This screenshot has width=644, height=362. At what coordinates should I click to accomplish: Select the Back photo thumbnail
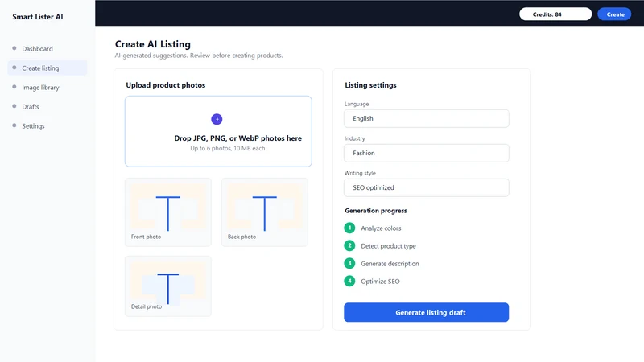[x=265, y=212]
